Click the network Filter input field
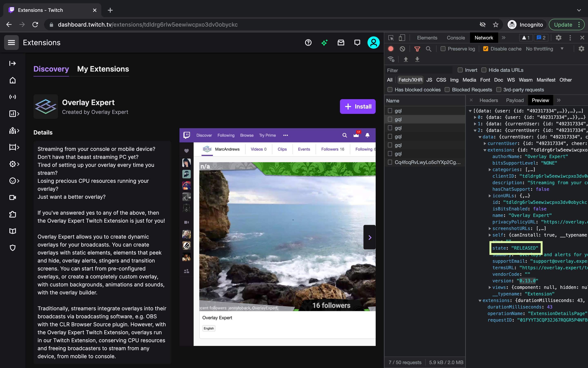 (419, 70)
